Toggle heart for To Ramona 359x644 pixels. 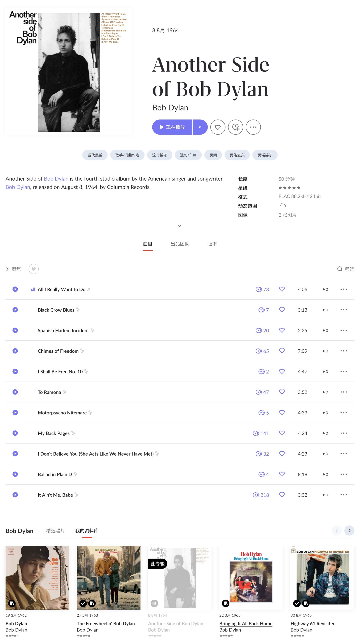[282, 392]
